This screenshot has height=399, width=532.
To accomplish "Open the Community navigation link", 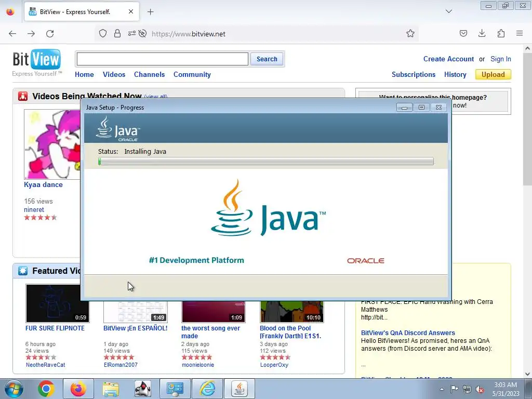I will [192, 75].
